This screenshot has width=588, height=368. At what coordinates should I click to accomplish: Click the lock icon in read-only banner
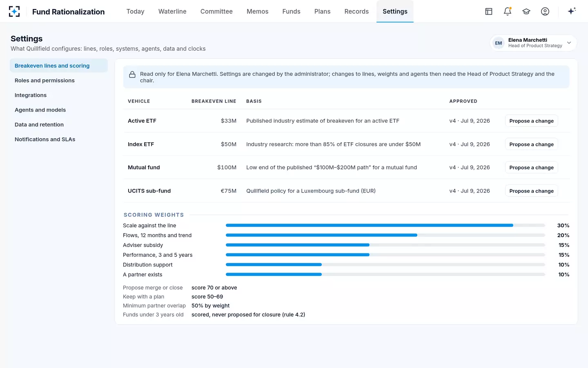point(132,74)
